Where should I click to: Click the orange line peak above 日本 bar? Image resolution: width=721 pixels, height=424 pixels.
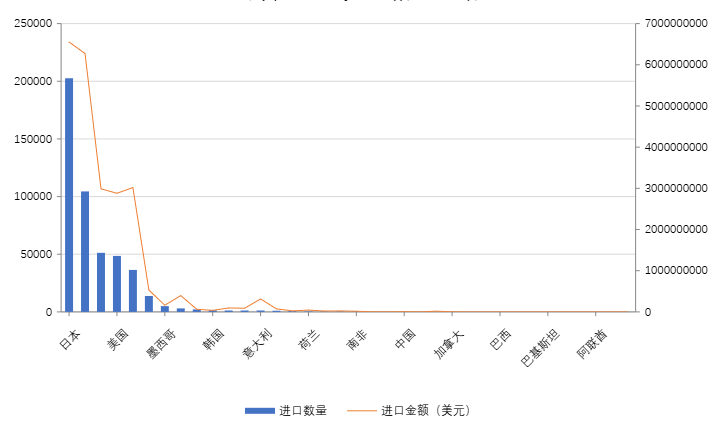coord(69,42)
